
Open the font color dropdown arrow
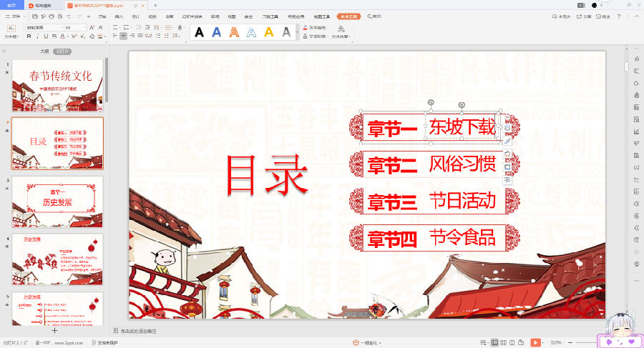point(67,36)
